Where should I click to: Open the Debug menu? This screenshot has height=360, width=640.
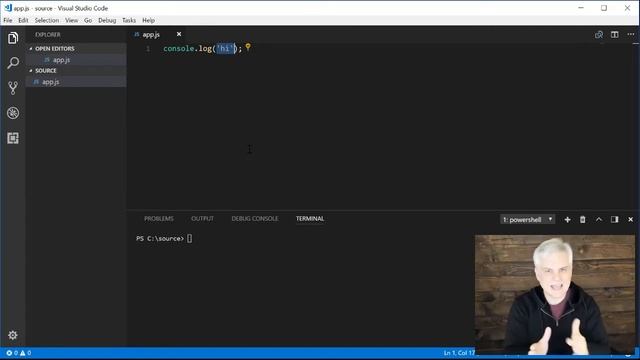coord(107,20)
